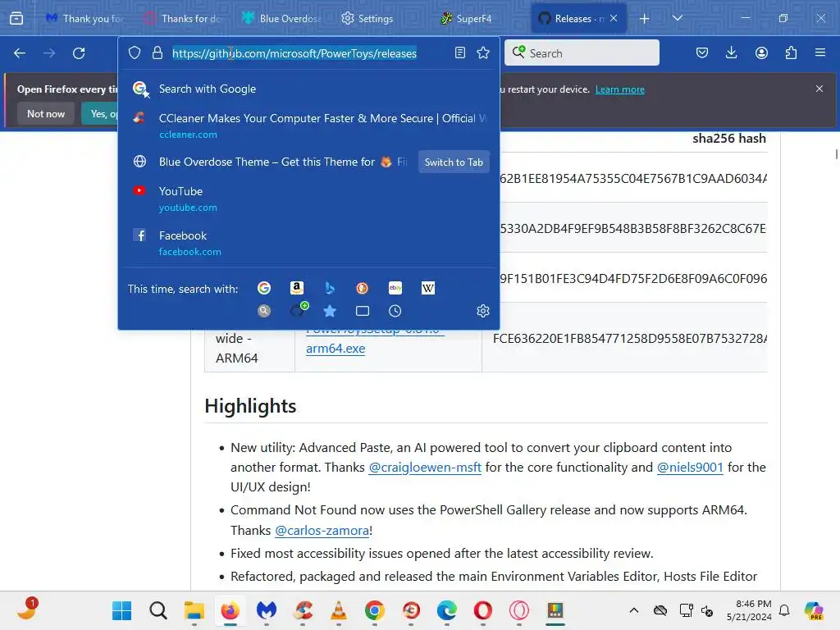This screenshot has height=630, width=840.
Task: Close the Releases tab
Action: coord(614,18)
